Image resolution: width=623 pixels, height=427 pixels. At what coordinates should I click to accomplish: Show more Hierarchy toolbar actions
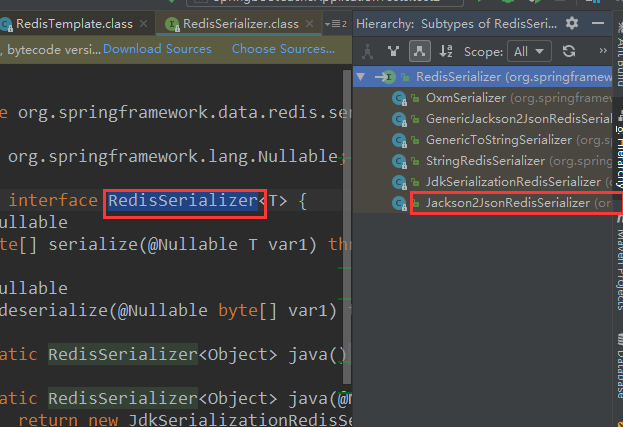pos(603,51)
